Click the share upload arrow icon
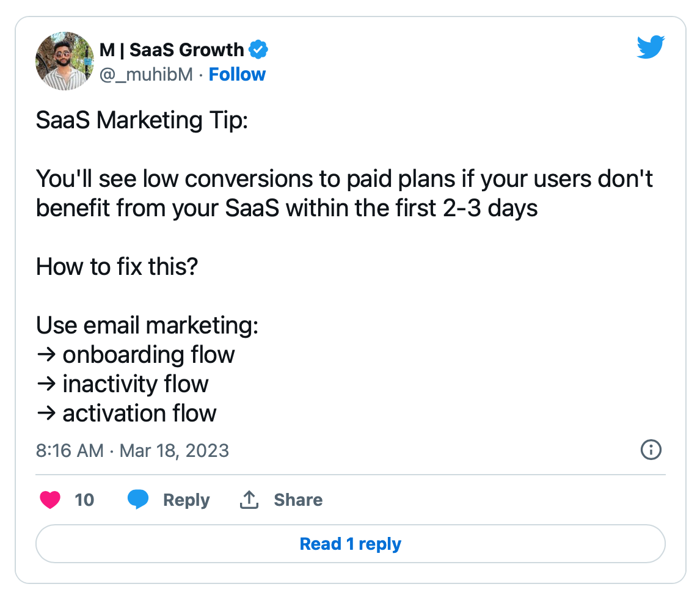 click(x=249, y=500)
